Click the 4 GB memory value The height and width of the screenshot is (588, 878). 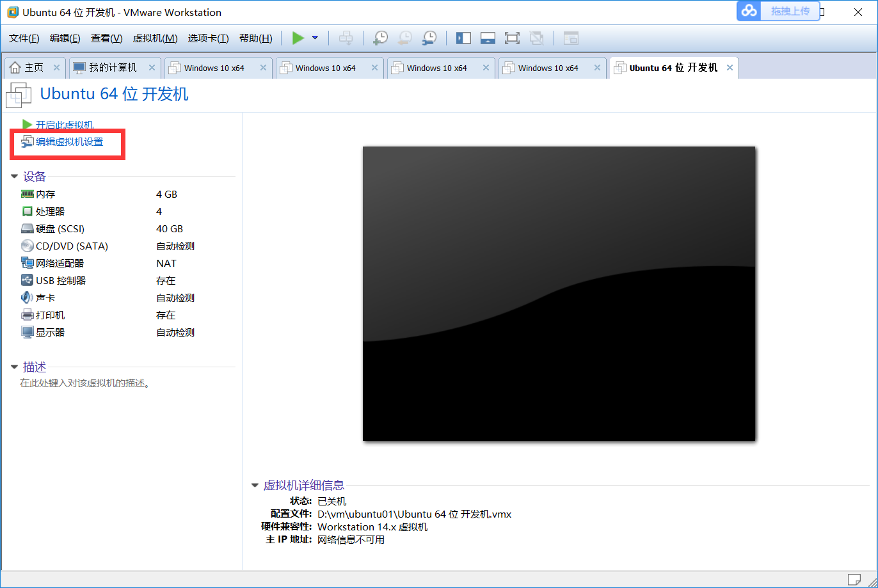pyautogui.click(x=166, y=194)
